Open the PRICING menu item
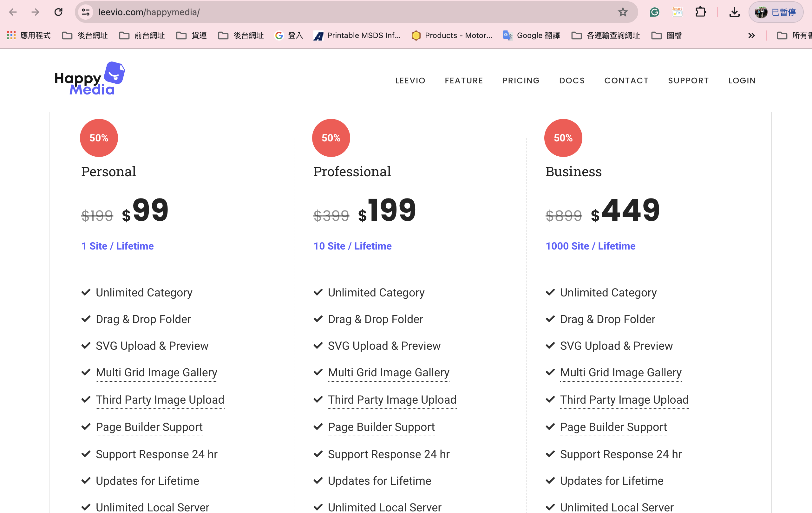 click(521, 81)
